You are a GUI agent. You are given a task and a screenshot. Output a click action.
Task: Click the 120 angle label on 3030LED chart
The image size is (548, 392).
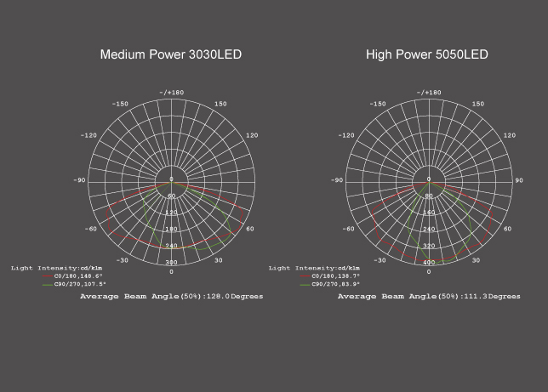pyautogui.click(x=251, y=135)
